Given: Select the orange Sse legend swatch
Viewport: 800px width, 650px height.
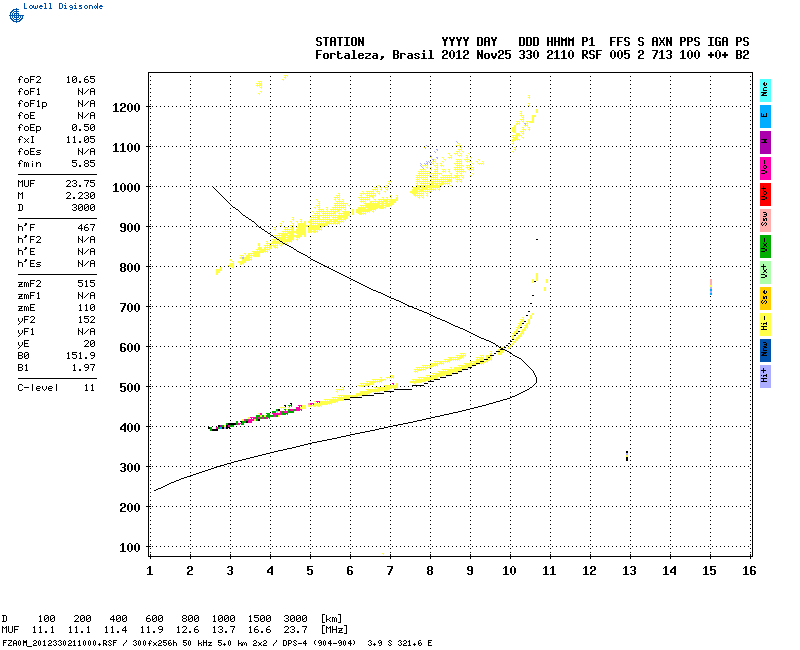Looking at the screenshot, I should point(765,298).
